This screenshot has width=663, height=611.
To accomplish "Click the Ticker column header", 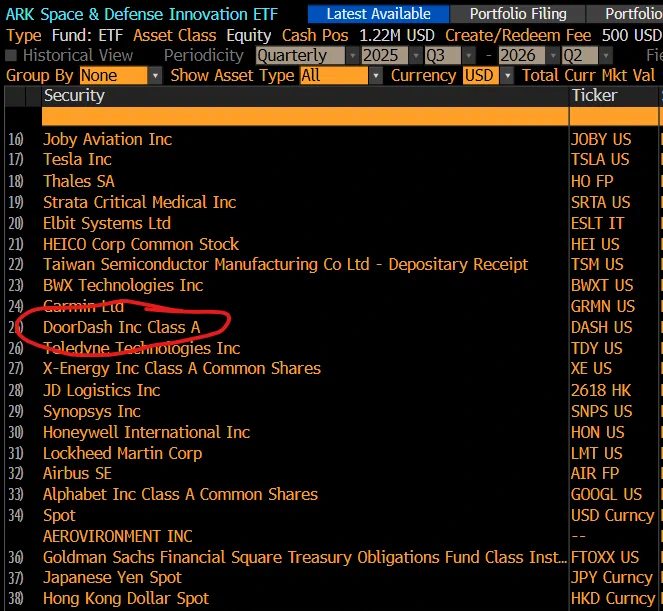I will 614,96.
